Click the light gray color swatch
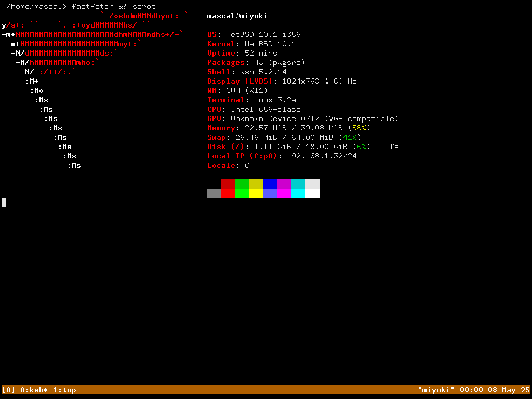 (312, 184)
